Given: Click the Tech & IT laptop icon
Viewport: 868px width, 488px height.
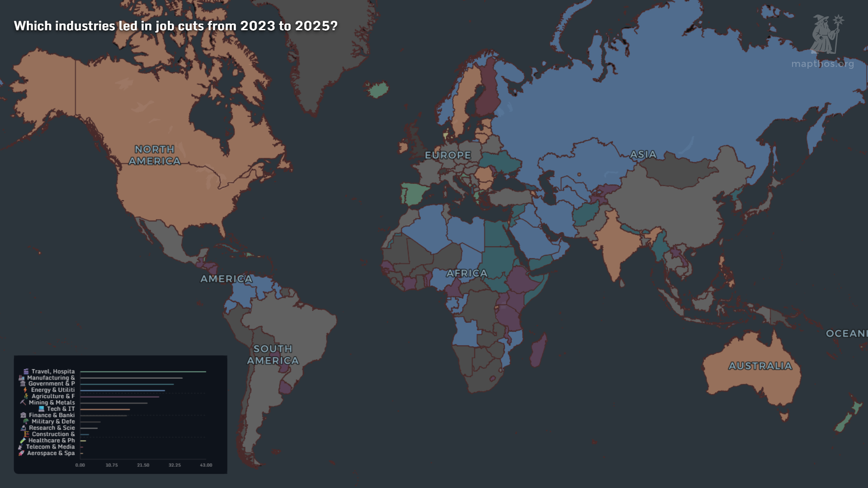Looking at the screenshot, I should pyautogui.click(x=42, y=409).
